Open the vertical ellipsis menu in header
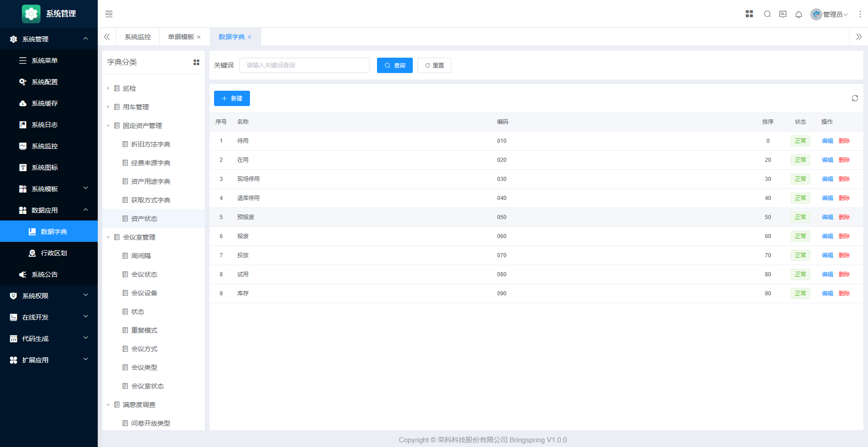 [860, 14]
